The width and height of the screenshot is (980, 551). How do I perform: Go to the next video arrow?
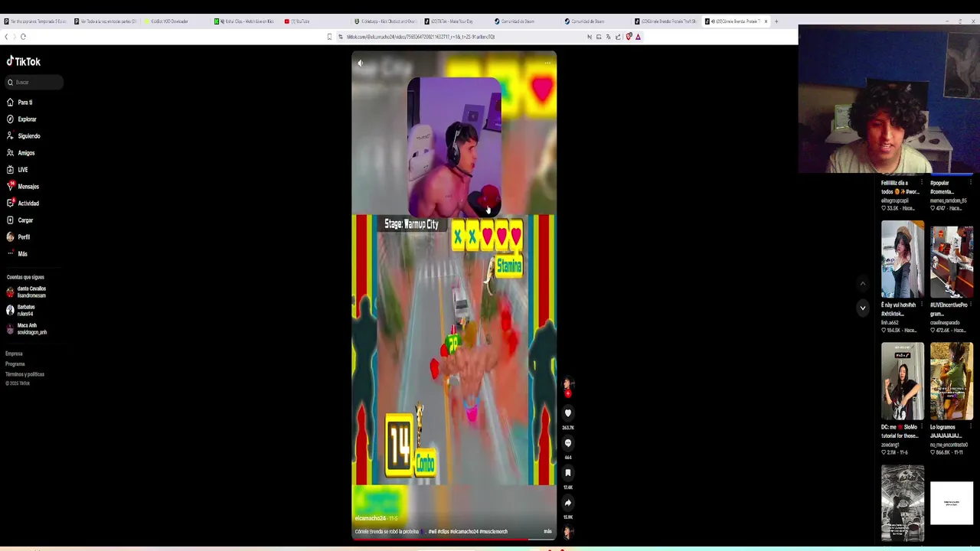coord(863,308)
